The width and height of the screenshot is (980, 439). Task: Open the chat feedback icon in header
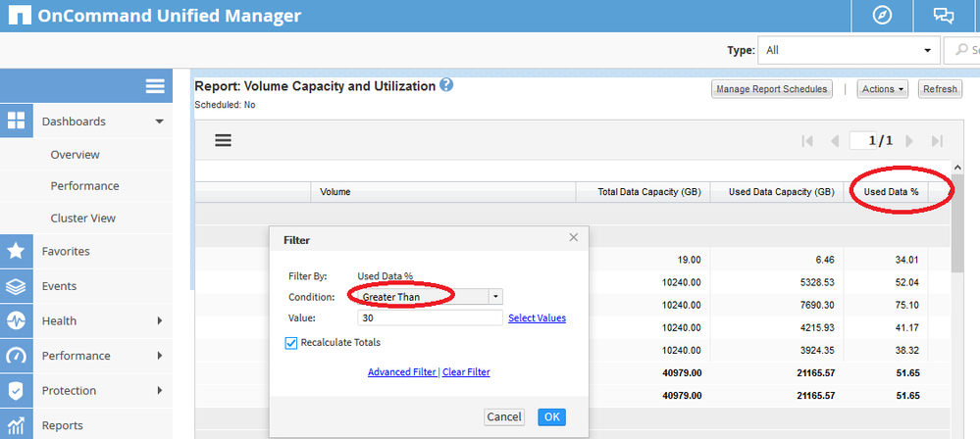point(944,16)
